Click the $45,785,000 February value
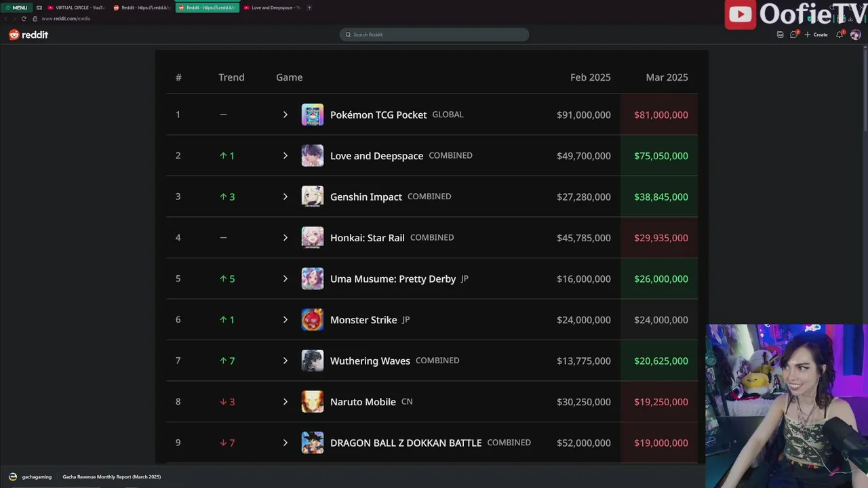This screenshot has width=868, height=488. coord(584,238)
